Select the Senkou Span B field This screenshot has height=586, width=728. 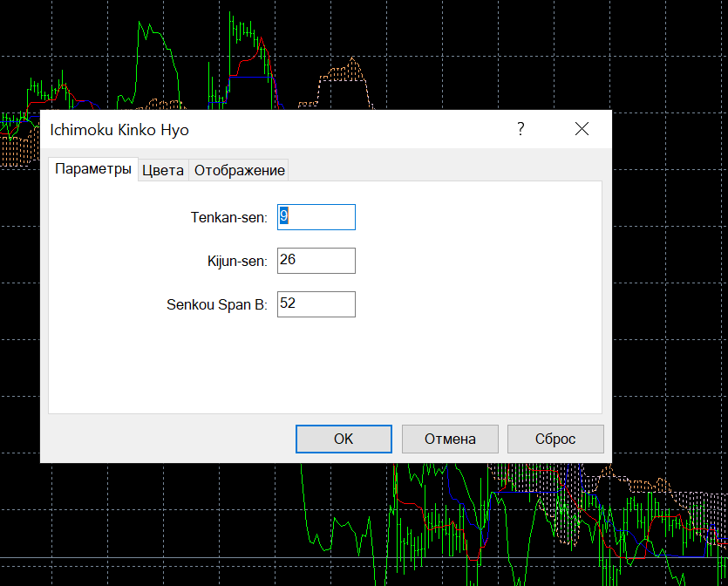click(316, 304)
